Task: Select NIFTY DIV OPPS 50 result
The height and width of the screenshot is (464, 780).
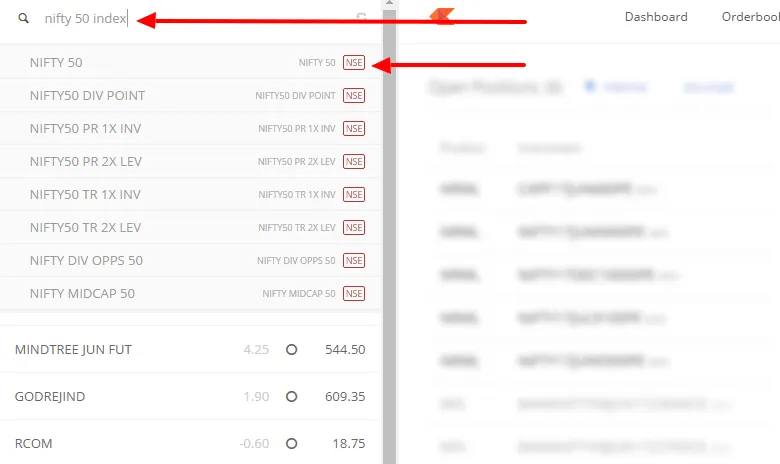Action: tap(191, 260)
